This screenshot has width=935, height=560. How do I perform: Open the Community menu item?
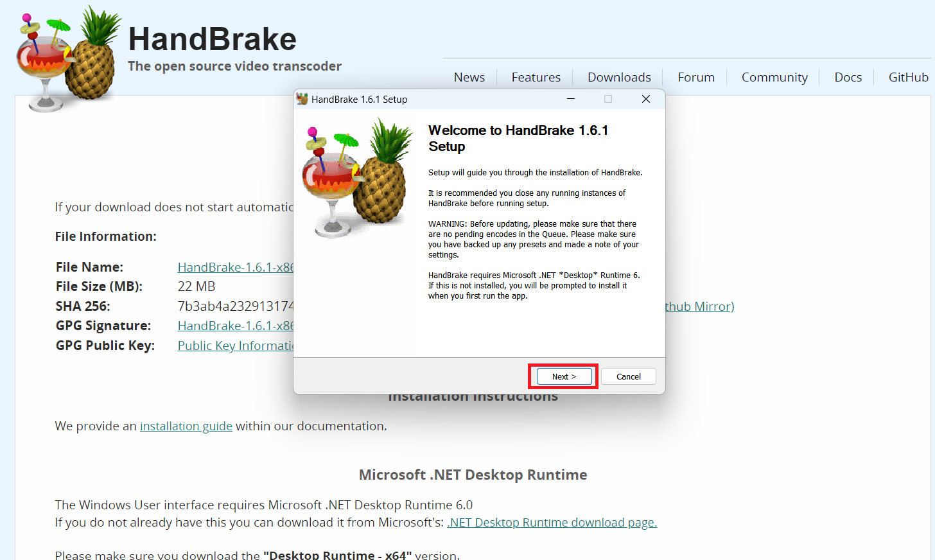[x=774, y=77]
